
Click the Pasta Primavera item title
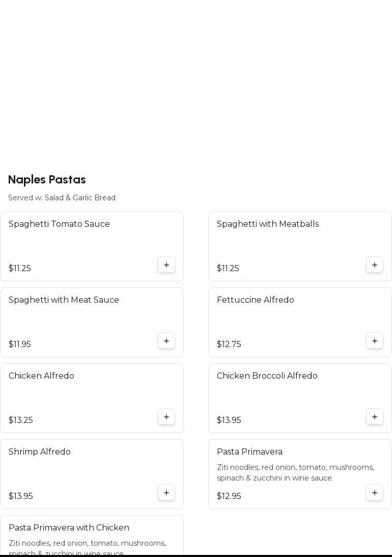point(249,452)
